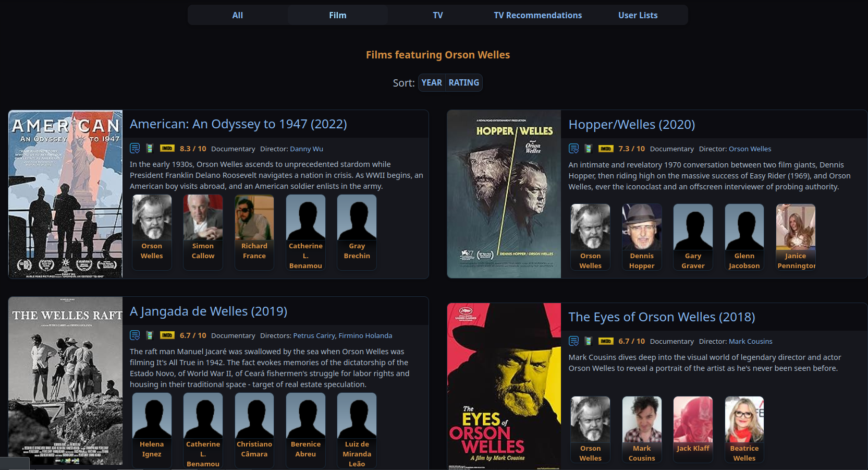Open director Danny Wu link
Image resolution: width=868 pixels, height=470 pixels.
pos(307,149)
